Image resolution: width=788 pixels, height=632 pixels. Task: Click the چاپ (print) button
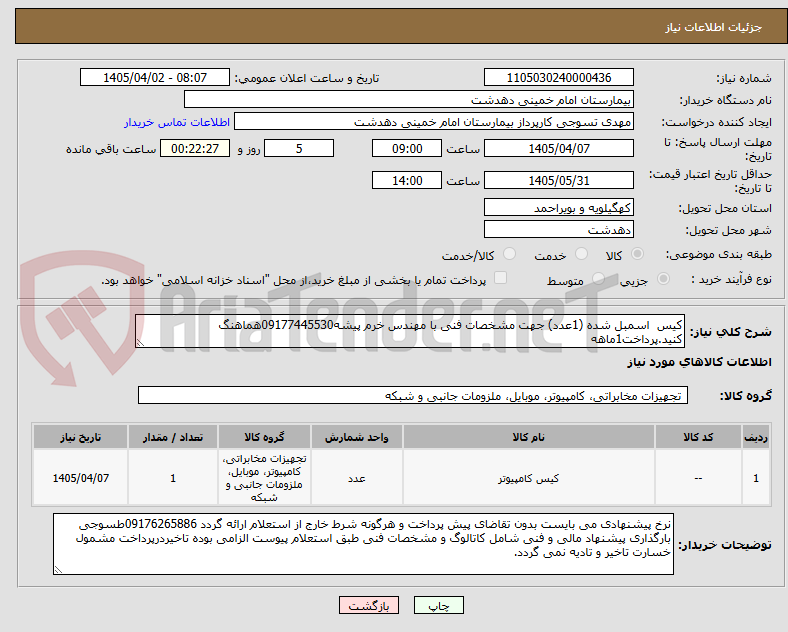pos(438,605)
